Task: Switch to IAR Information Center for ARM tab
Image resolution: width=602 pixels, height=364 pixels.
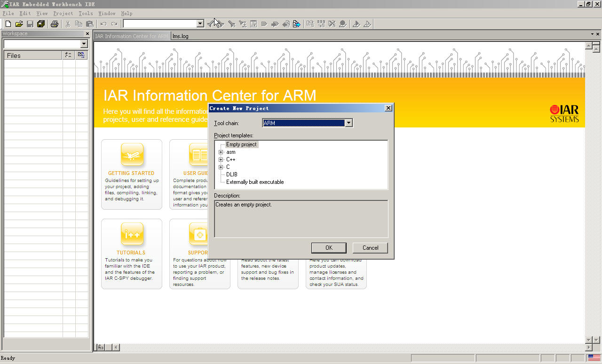Action: click(132, 36)
